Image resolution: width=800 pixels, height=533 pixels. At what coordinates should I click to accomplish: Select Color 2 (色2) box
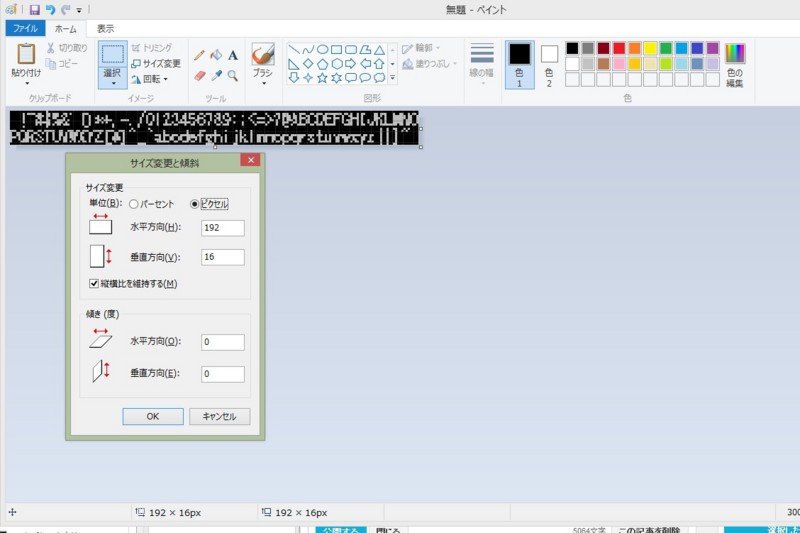[549, 65]
